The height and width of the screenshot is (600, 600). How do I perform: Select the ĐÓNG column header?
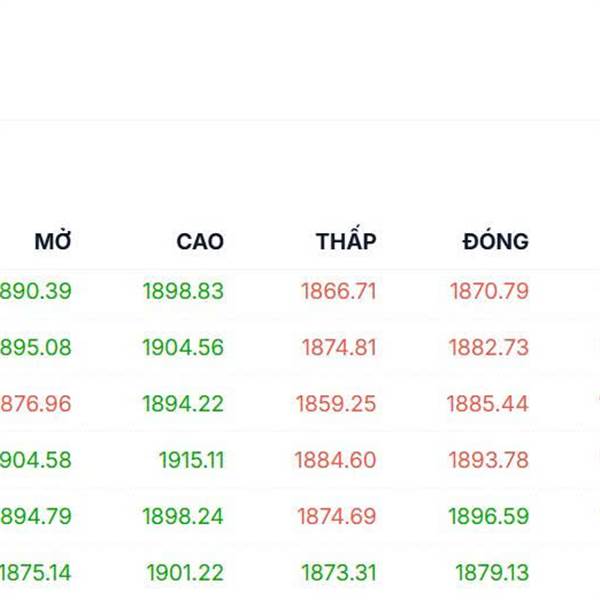point(495,241)
